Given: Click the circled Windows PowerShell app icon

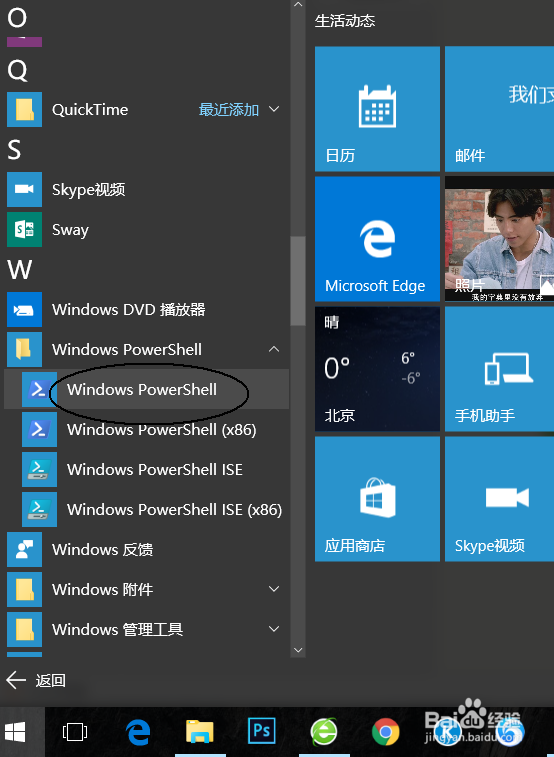Looking at the screenshot, I should click(40, 389).
